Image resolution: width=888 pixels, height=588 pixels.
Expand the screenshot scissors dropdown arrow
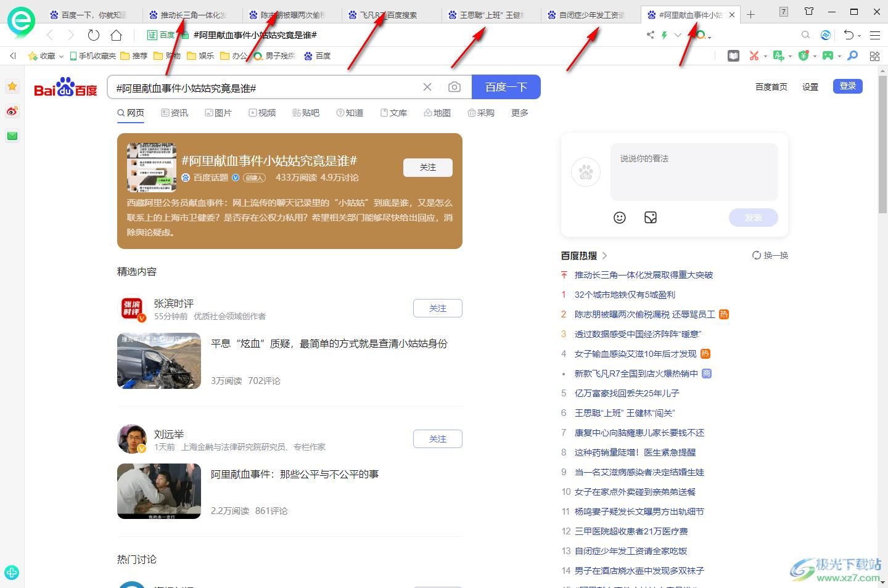[765, 56]
